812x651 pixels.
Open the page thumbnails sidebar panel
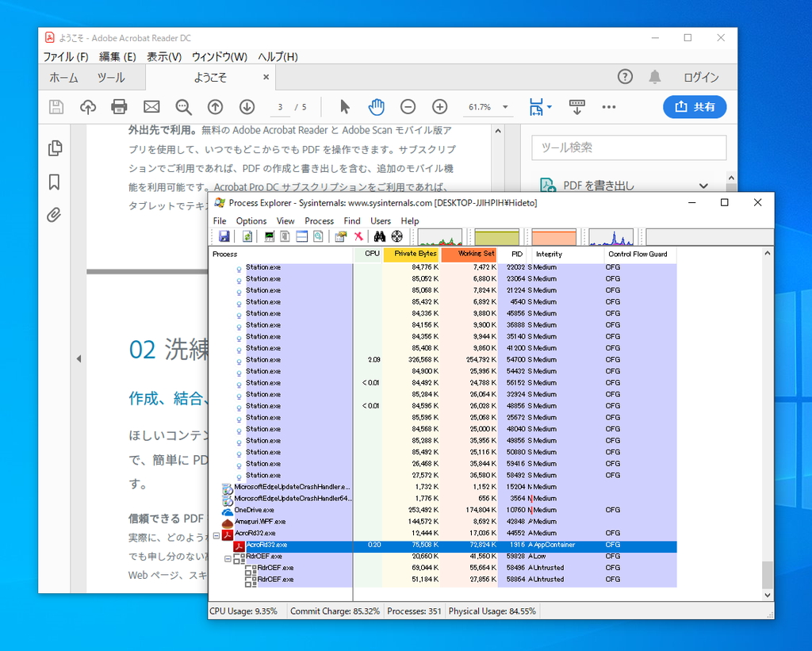tap(54, 147)
